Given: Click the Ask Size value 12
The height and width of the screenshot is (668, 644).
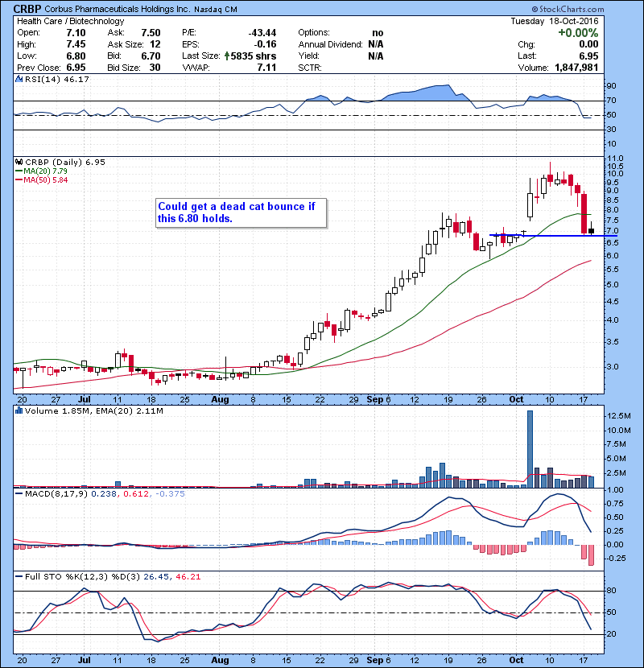Looking at the screenshot, I should 155,44.
